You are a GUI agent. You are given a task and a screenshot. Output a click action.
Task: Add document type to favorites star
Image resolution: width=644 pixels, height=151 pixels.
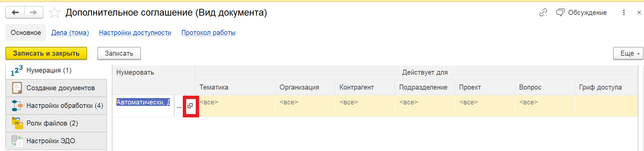tap(54, 13)
